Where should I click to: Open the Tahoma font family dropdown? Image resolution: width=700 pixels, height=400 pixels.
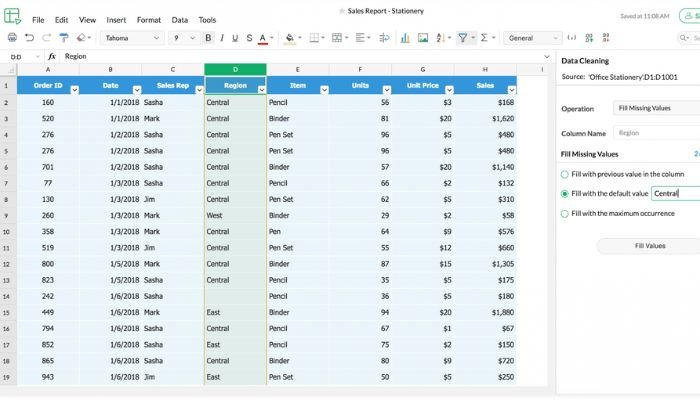[x=132, y=38]
